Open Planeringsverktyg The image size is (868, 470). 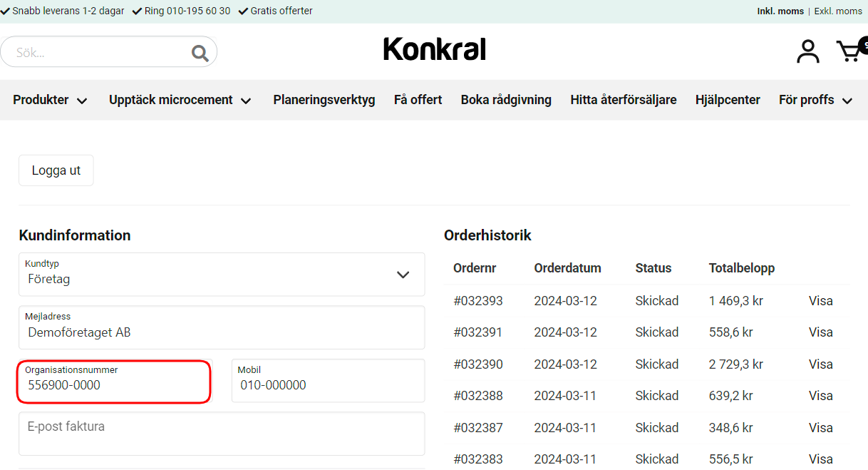[324, 100]
